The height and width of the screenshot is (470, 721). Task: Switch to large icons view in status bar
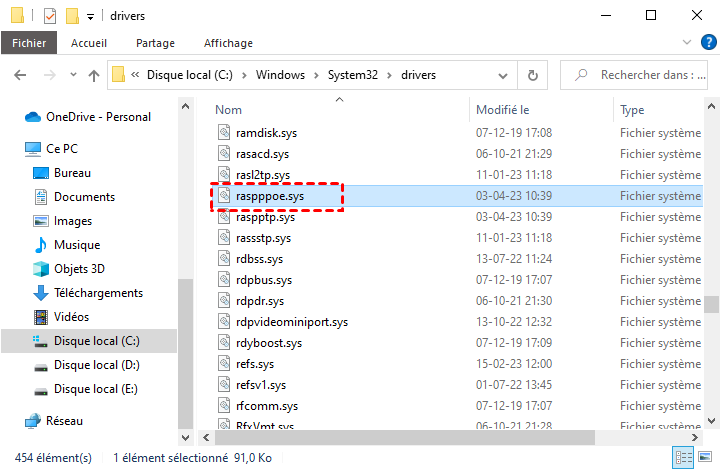705,458
